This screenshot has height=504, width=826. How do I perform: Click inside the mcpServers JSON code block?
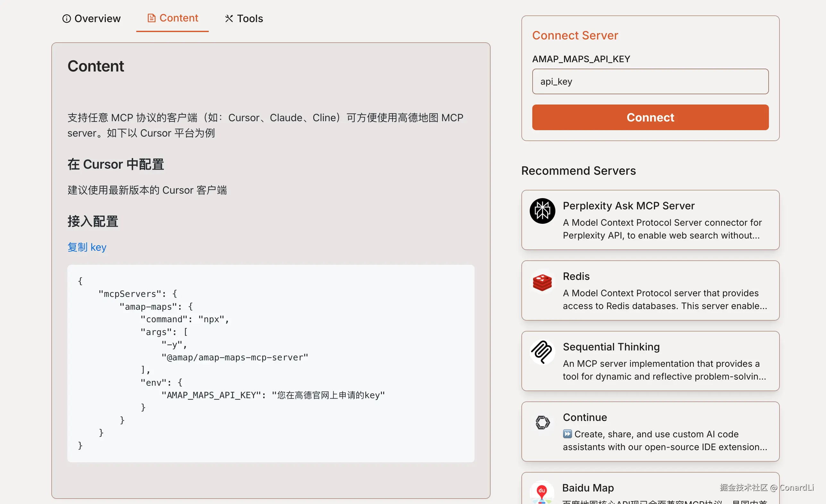pyautogui.click(x=271, y=364)
